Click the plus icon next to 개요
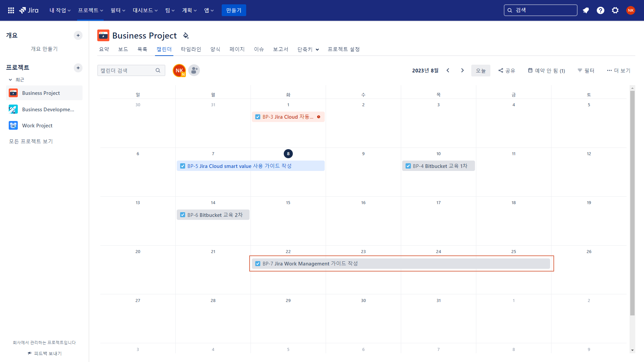This screenshot has width=644, height=362. tap(78, 35)
